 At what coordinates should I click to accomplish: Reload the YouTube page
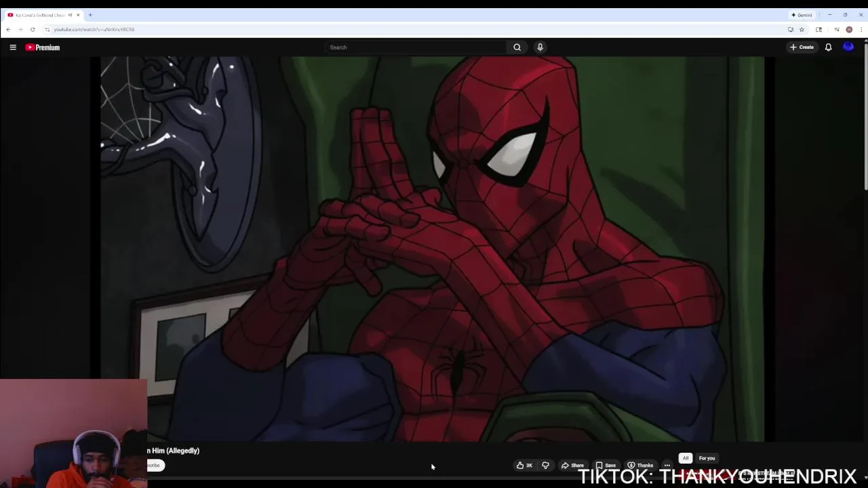click(x=33, y=30)
